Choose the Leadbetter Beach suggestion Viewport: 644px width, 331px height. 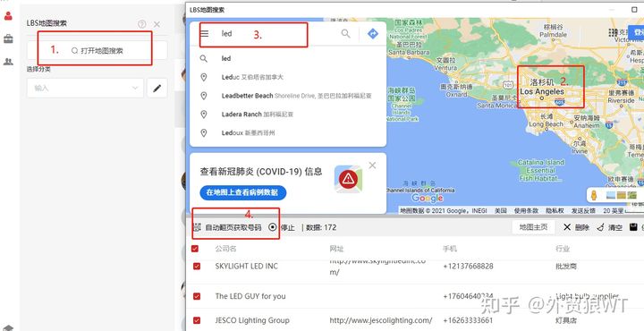(x=287, y=96)
